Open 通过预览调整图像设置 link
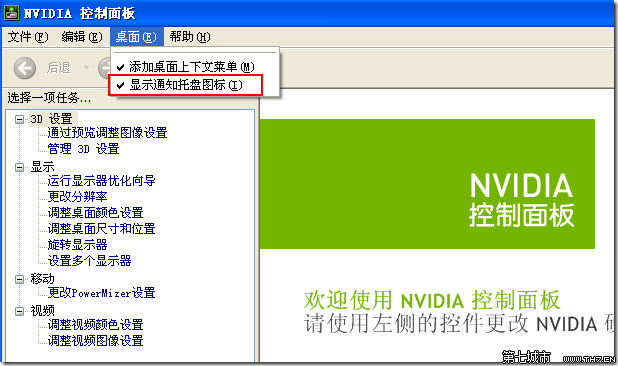618x366 pixels. click(107, 133)
